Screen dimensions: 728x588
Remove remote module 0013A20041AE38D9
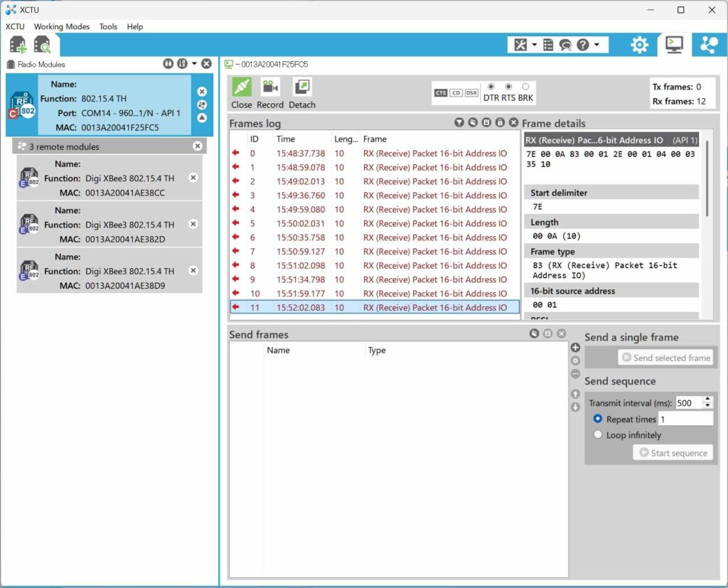pos(193,270)
